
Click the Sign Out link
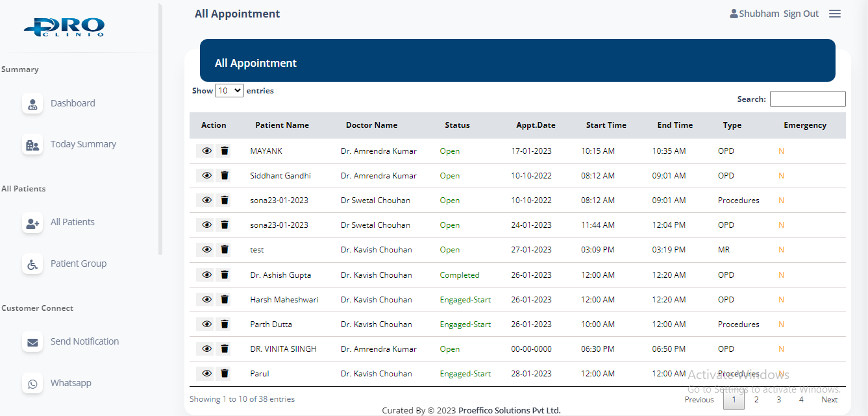coord(801,14)
